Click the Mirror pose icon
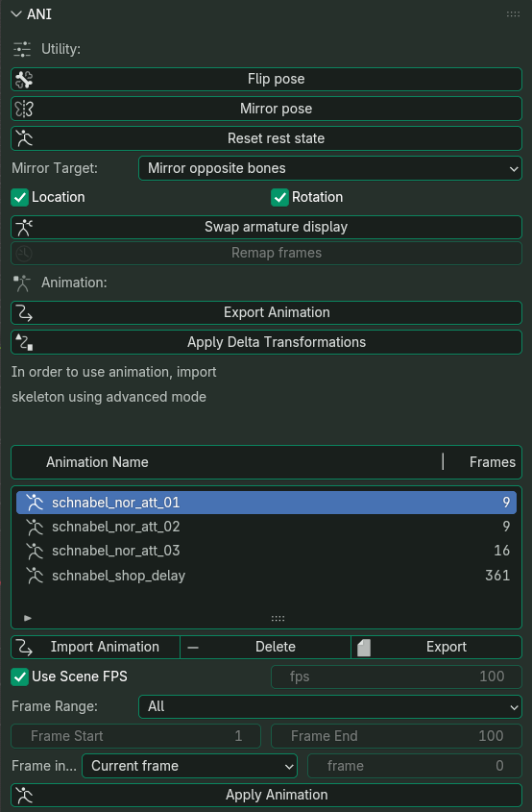Screen dimensions: 532x812 click(x=24, y=109)
